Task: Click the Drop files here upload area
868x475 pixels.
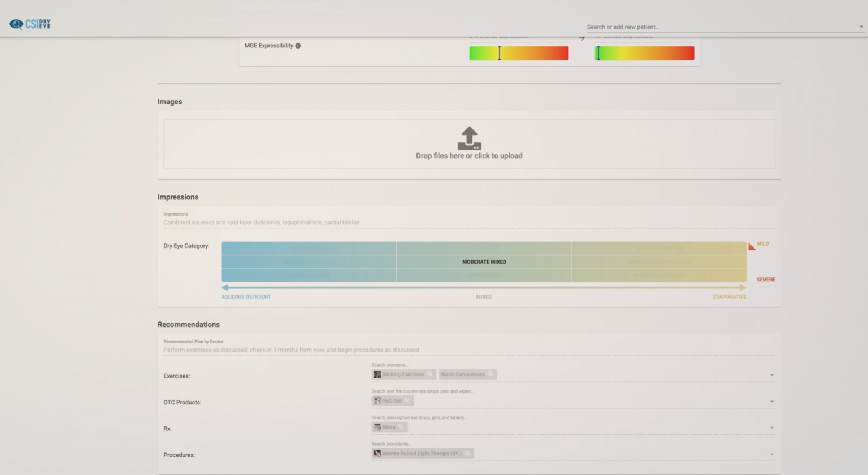Action: click(469, 155)
